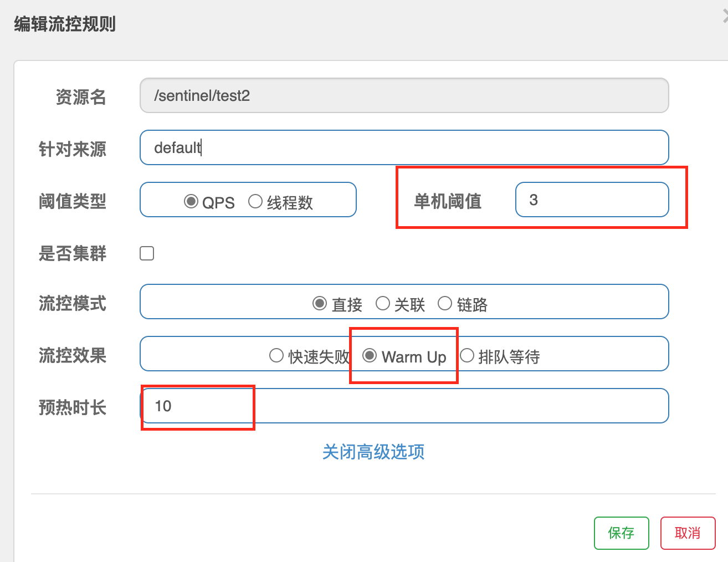Click the 流控效果 field label
Image resolution: width=728 pixels, height=562 pixels.
click(73, 355)
